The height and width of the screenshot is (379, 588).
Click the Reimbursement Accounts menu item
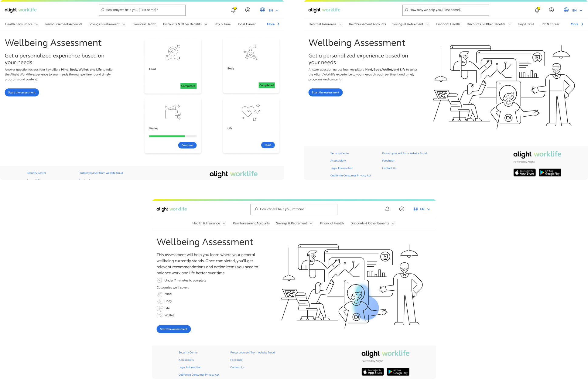[64, 24]
